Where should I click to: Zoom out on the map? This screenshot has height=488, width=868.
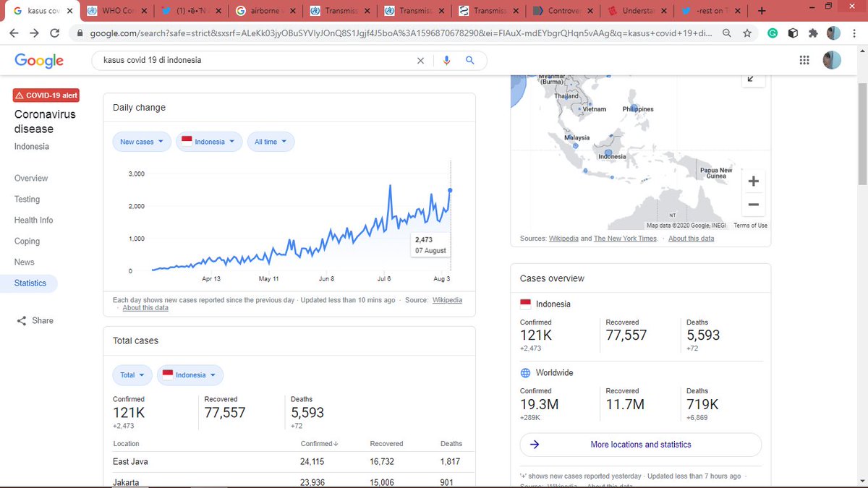pos(753,205)
